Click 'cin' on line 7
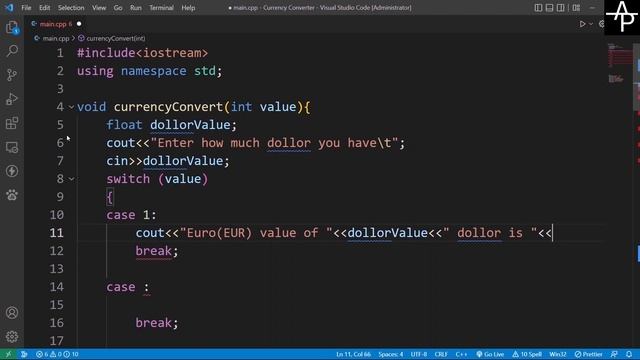The height and width of the screenshot is (360, 640). click(117, 161)
